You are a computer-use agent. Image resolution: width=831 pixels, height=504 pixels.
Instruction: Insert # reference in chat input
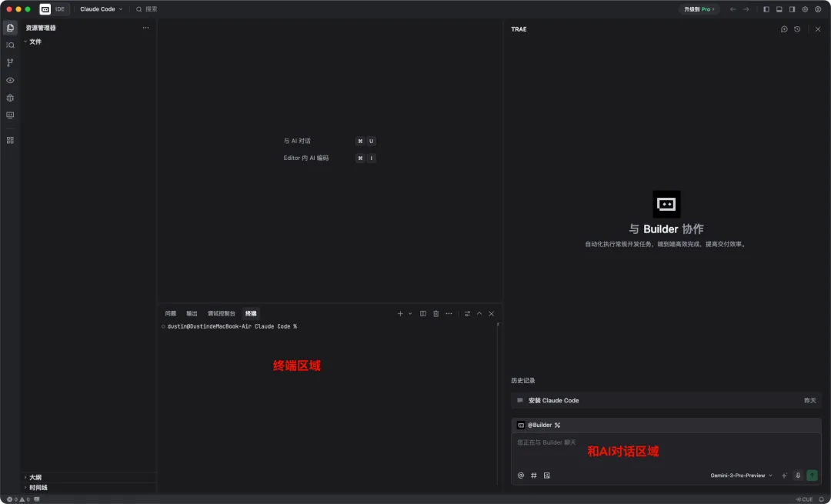[534, 476]
